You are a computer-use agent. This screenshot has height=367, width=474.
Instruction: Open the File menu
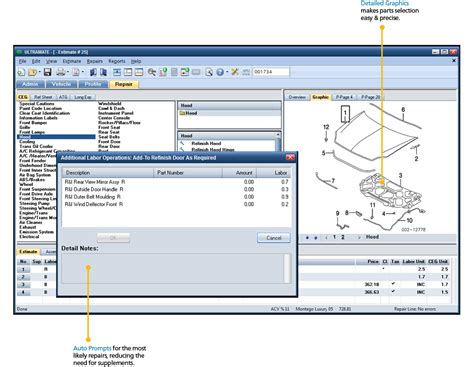pos(22,61)
